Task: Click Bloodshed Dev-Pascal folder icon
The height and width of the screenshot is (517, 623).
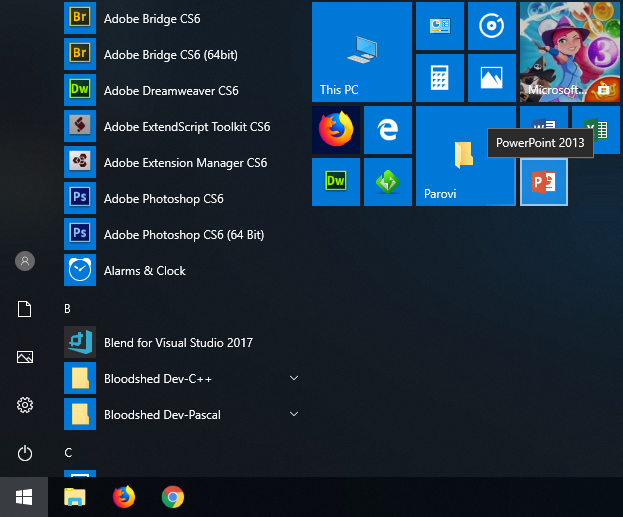Action: pos(80,414)
